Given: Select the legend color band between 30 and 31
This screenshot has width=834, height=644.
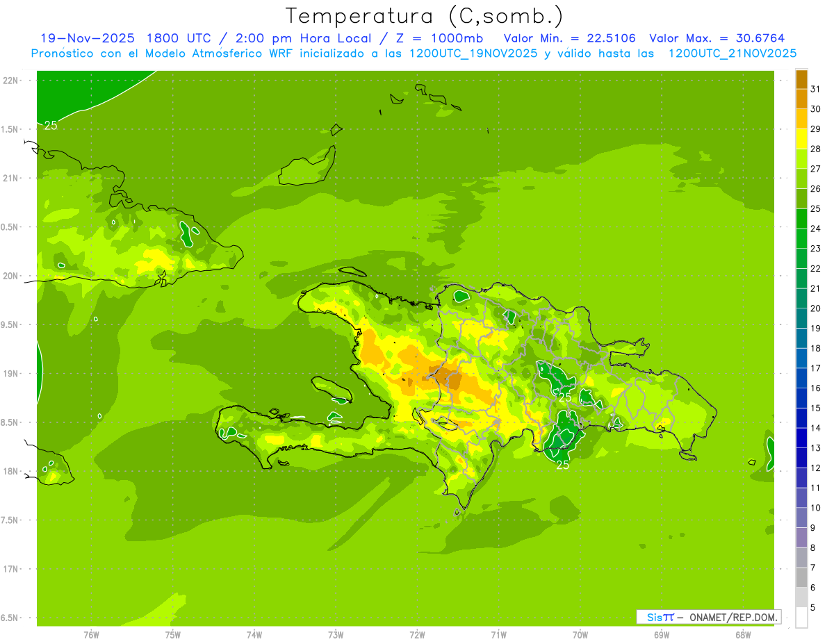Looking at the screenshot, I should [x=801, y=99].
